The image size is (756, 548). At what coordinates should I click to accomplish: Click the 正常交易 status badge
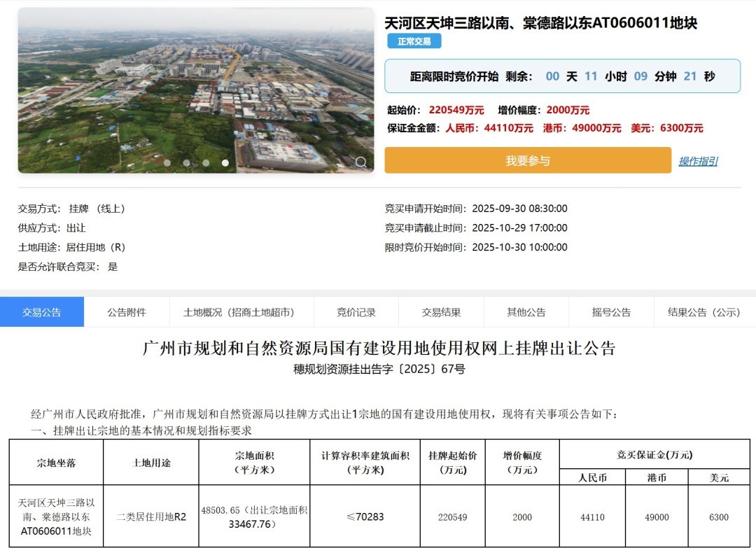pos(414,41)
